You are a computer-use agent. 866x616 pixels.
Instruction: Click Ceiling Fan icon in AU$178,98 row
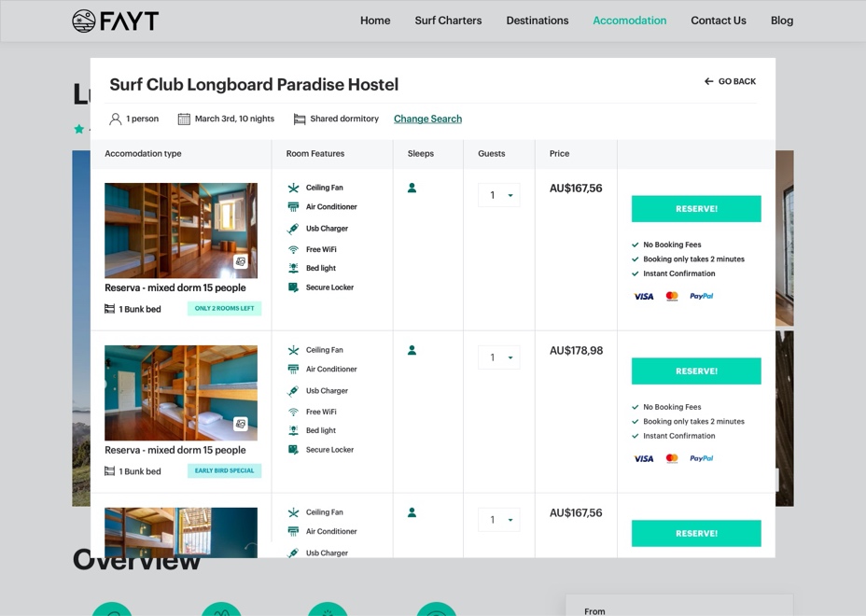pos(293,350)
